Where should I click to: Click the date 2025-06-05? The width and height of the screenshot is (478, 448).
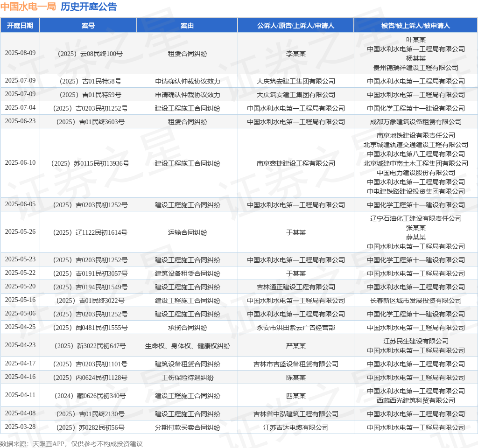click(x=20, y=204)
